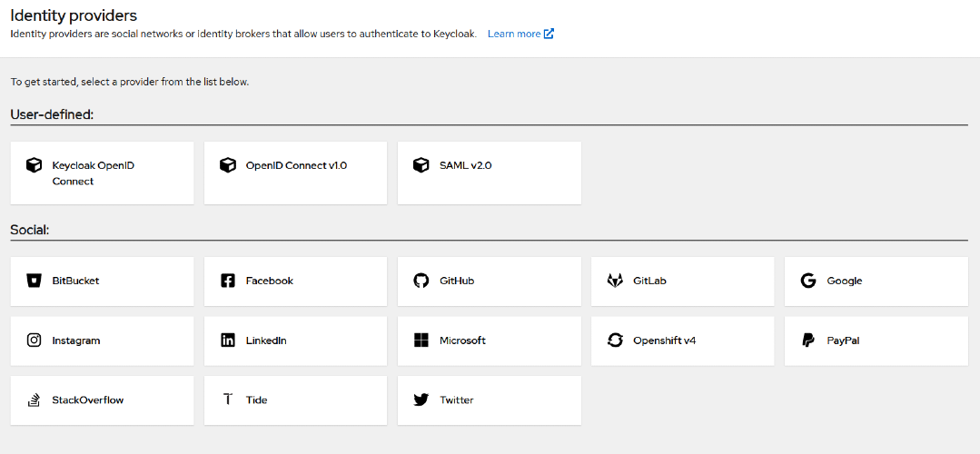The width and height of the screenshot is (980, 454).
Task: Click the 'To get started' instruction text
Action: coord(130,82)
